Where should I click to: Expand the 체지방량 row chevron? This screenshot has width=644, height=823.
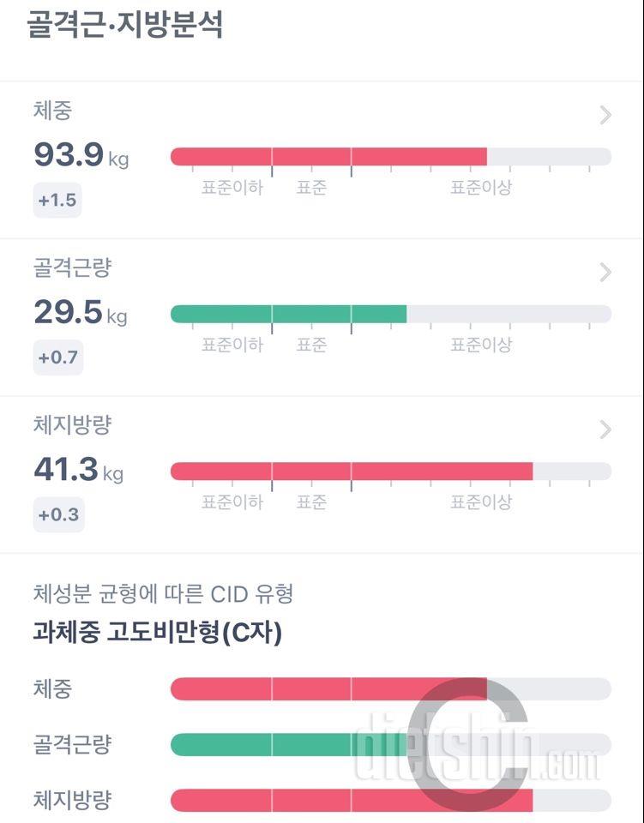pos(605,430)
